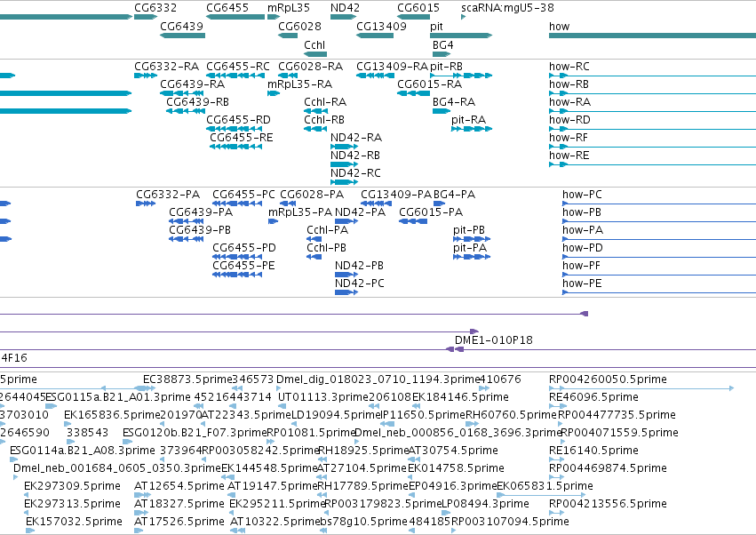Select the BG4-PA protein label

[454, 195]
